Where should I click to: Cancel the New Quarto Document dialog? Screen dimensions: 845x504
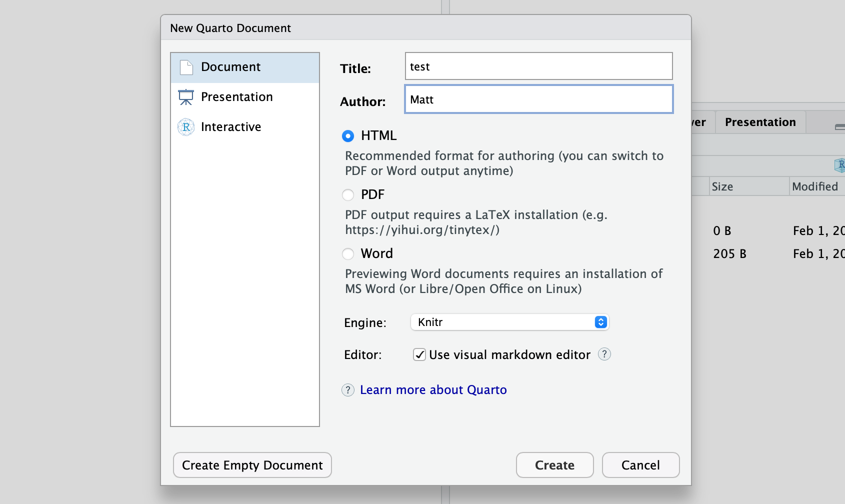click(x=640, y=465)
